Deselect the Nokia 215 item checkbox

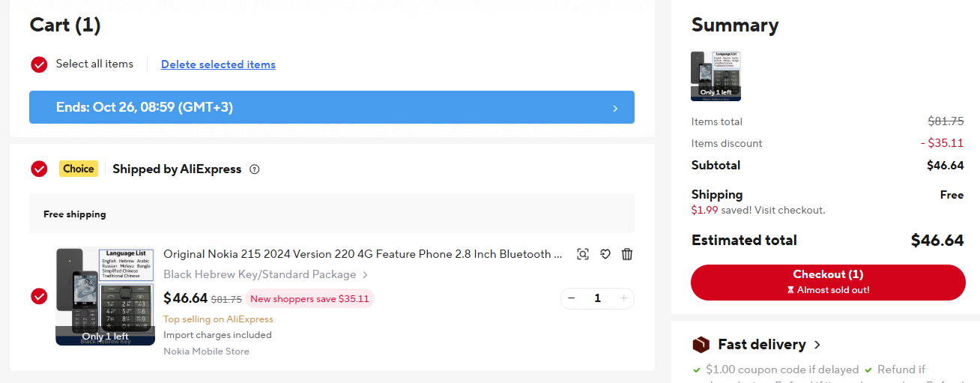point(39,297)
